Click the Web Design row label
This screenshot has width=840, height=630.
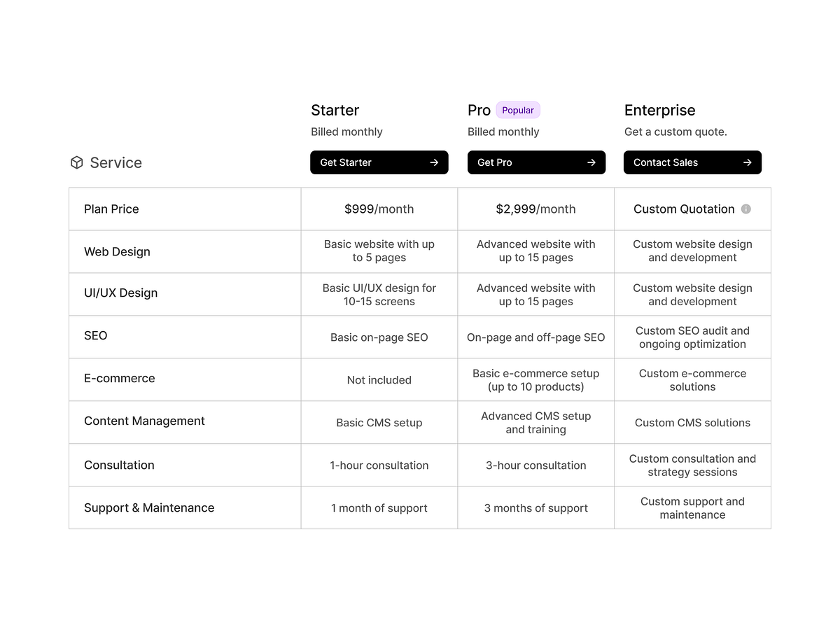point(117,251)
